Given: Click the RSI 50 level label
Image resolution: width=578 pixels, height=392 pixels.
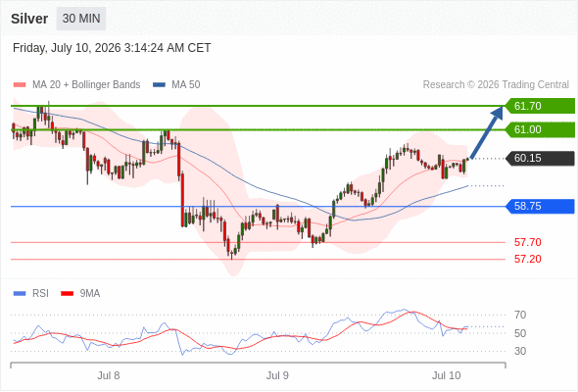Looking at the screenshot, I should coord(520,333).
